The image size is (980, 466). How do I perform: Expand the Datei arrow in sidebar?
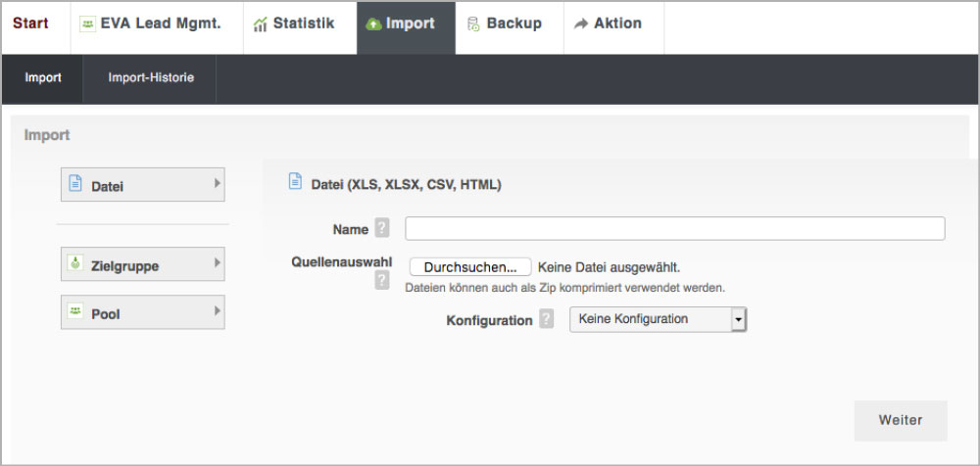coord(217,183)
